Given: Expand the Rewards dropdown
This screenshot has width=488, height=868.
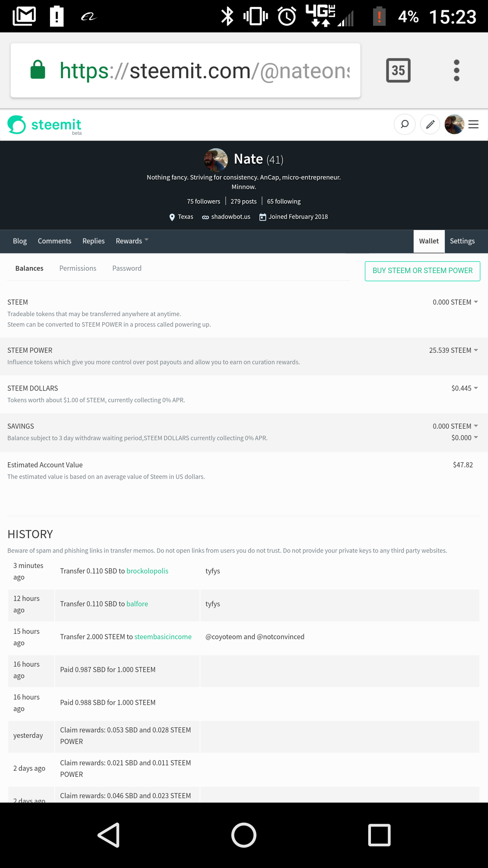Looking at the screenshot, I should (x=132, y=241).
